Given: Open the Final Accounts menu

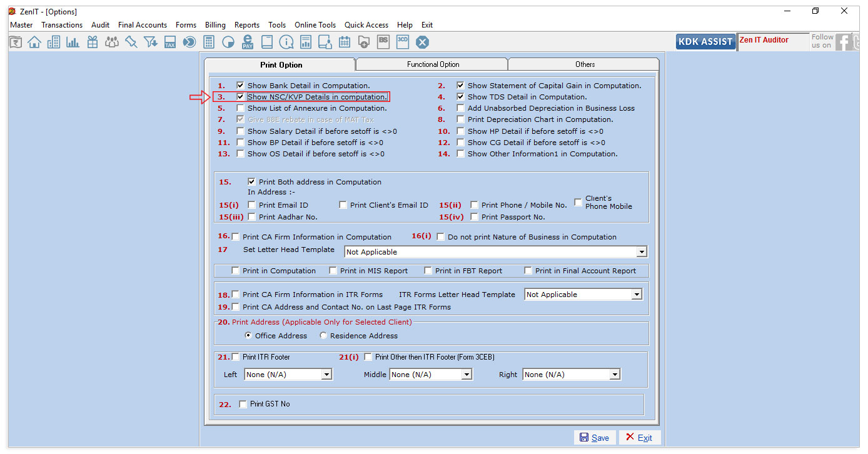Looking at the screenshot, I should 143,25.
